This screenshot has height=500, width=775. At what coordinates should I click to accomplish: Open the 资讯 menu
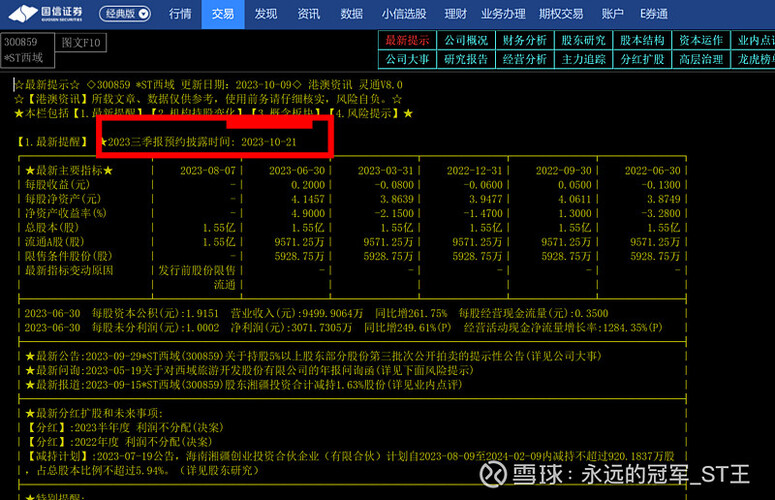[x=309, y=14]
